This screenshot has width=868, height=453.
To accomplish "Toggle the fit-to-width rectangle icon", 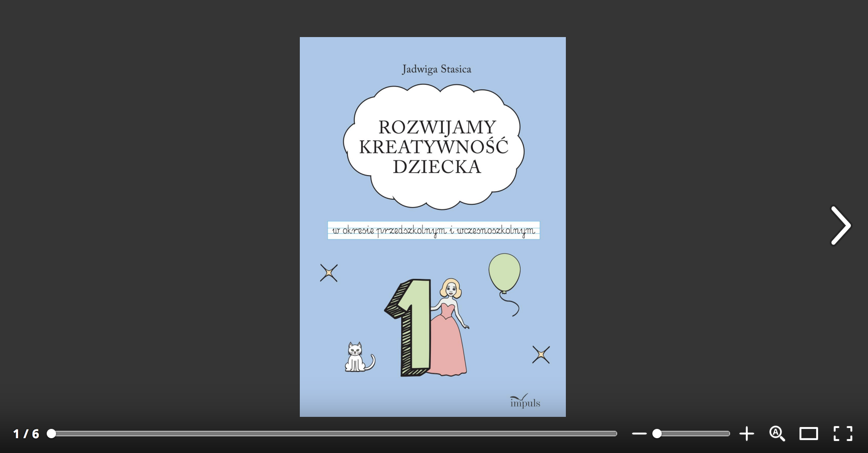I will (x=808, y=434).
